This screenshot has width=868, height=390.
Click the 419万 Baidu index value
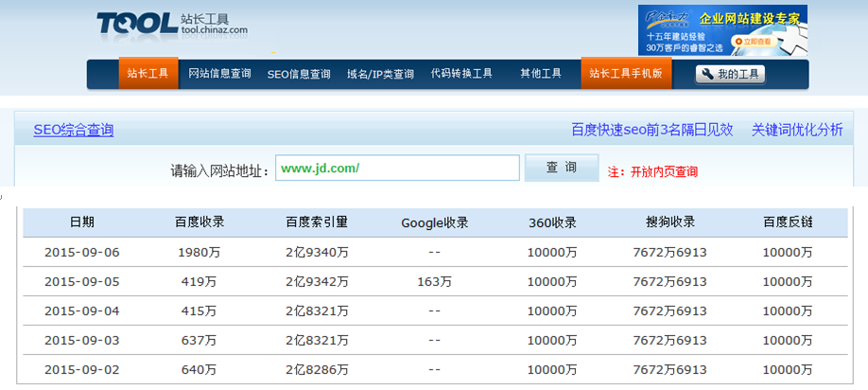click(x=200, y=282)
